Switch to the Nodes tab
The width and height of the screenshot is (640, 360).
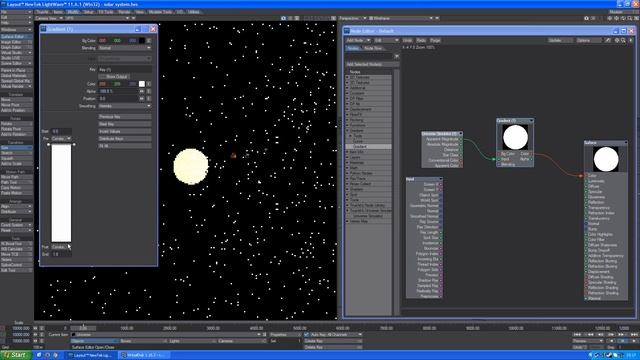353,48
